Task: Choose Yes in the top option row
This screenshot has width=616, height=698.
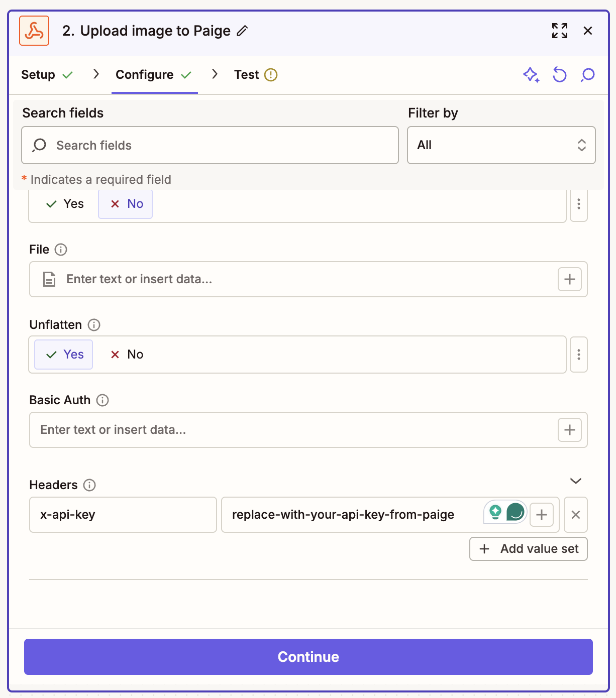Action: pos(64,204)
